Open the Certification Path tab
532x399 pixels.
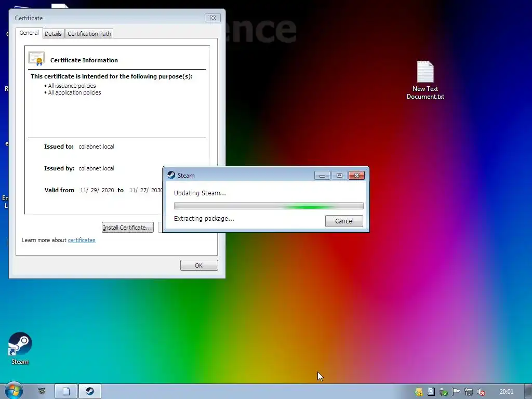pyautogui.click(x=89, y=34)
